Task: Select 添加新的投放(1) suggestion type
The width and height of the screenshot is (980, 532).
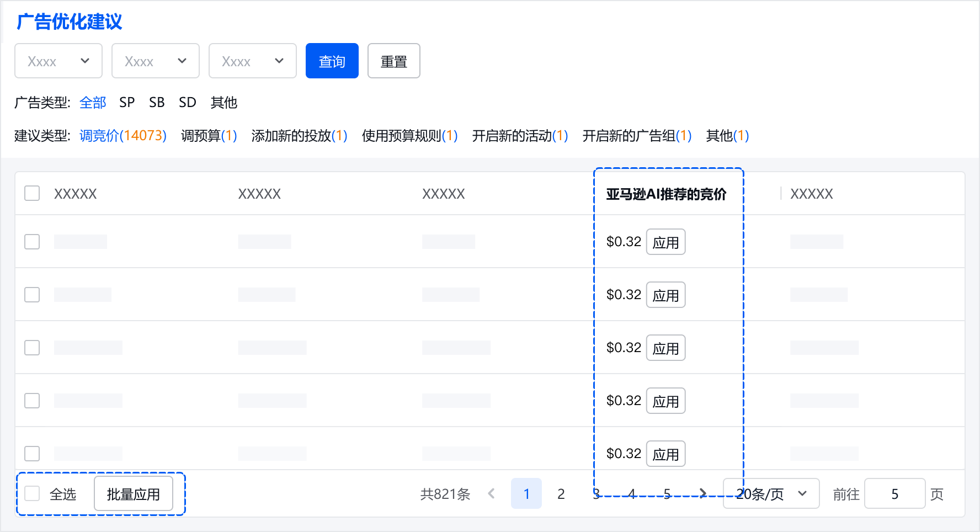Action: (x=300, y=136)
